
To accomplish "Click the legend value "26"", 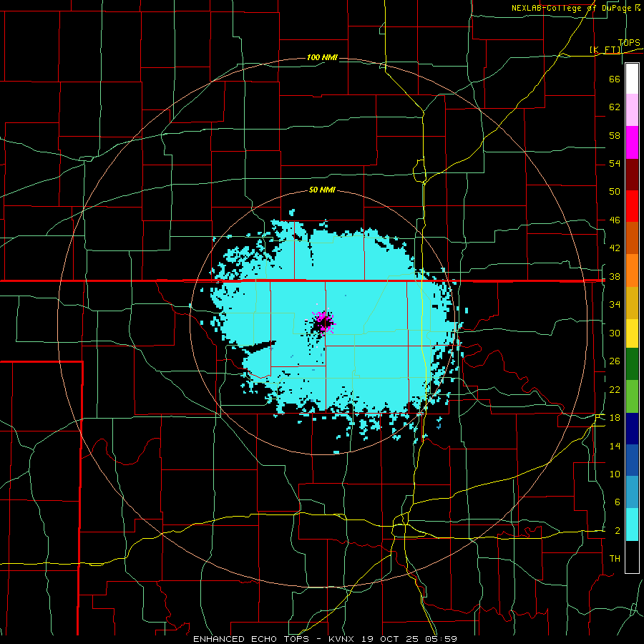I will (x=615, y=361).
